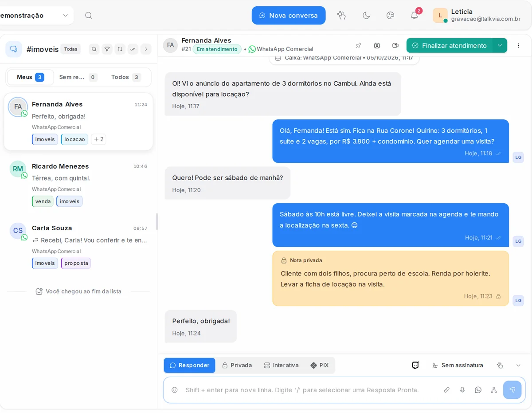This screenshot has height=413, width=532.
Task: Click the 'Perfeito, obrigada!' message bubble
Action: point(201,326)
